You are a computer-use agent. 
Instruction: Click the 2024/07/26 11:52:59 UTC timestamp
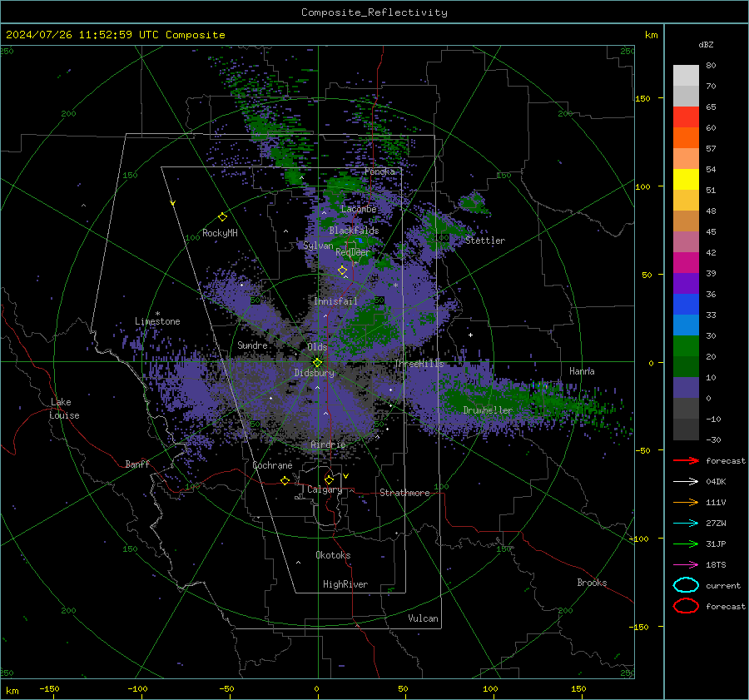[x=82, y=35]
